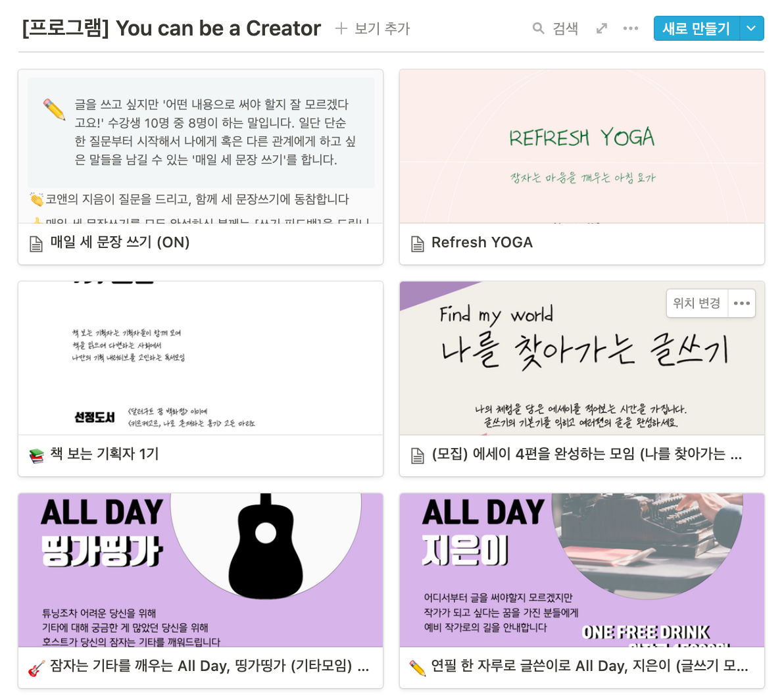Open full page expand arrows icon
This screenshot has height=696, width=784.
point(602,28)
